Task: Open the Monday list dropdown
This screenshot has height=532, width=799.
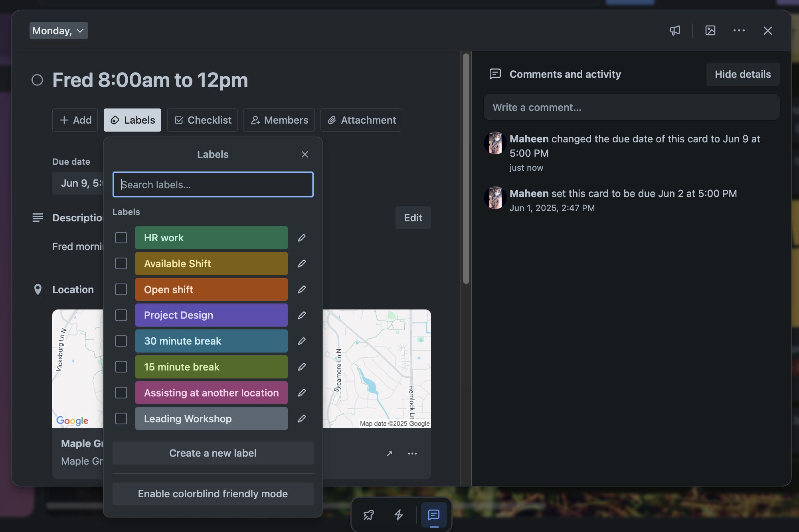Action: pyautogui.click(x=58, y=30)
